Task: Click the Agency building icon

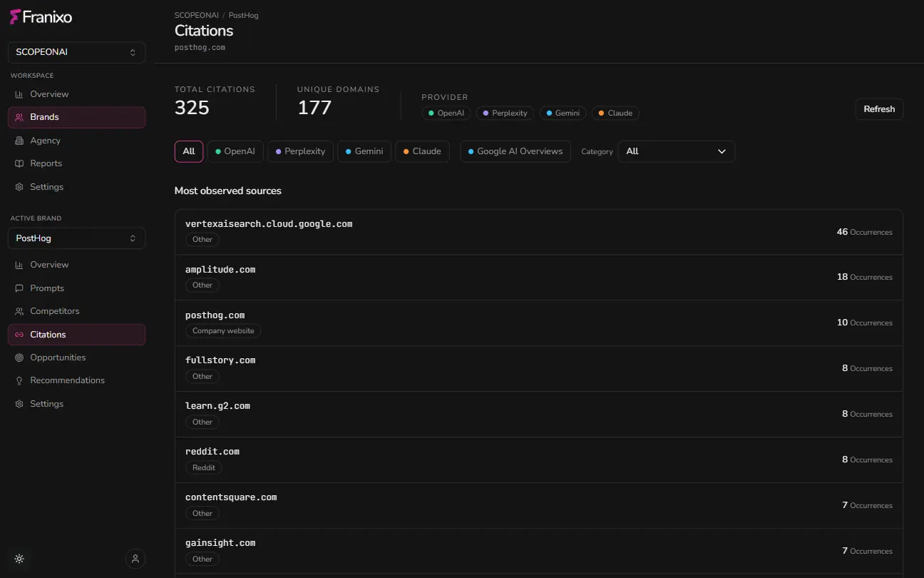Action: [x=19, y=141]
